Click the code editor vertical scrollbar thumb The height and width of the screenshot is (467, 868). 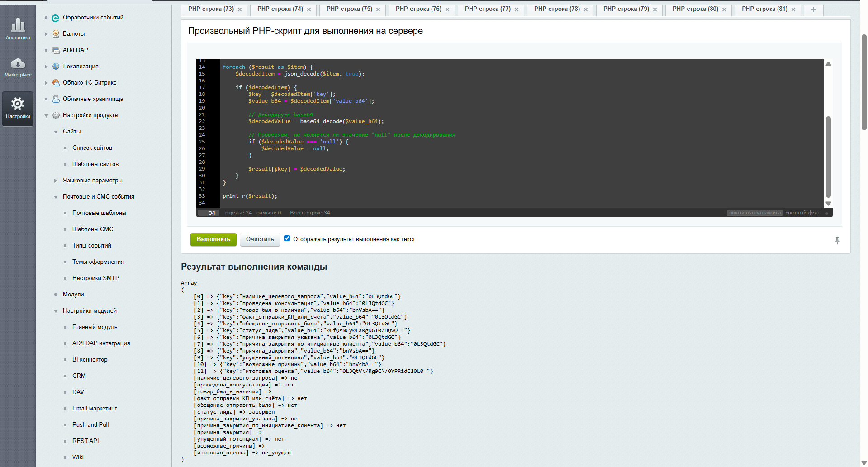tap(828, 157)
